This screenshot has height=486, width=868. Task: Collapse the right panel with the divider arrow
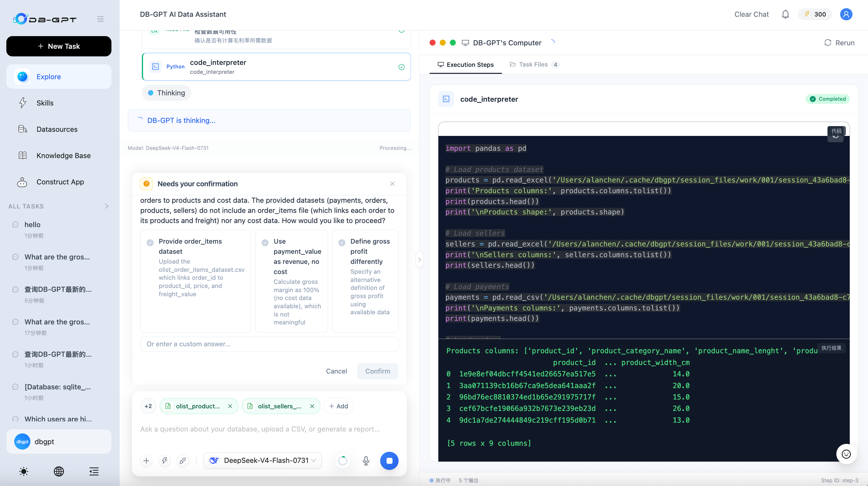tap(419, 259)
